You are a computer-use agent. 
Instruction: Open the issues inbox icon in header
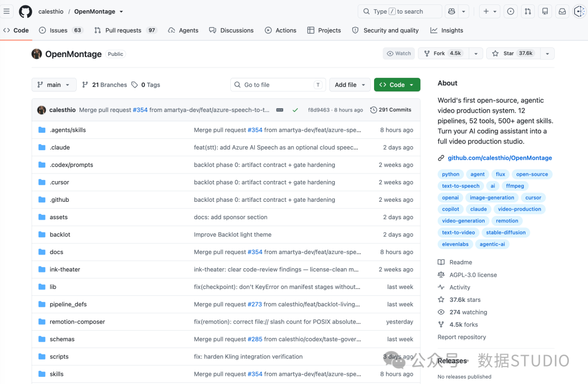(x=510, y=11)
